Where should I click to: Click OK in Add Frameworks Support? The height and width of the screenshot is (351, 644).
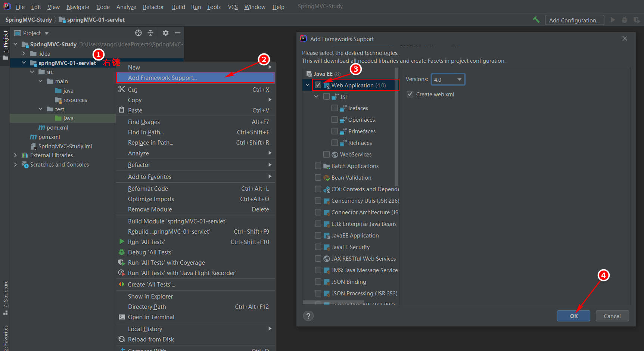tap(573, 316)
